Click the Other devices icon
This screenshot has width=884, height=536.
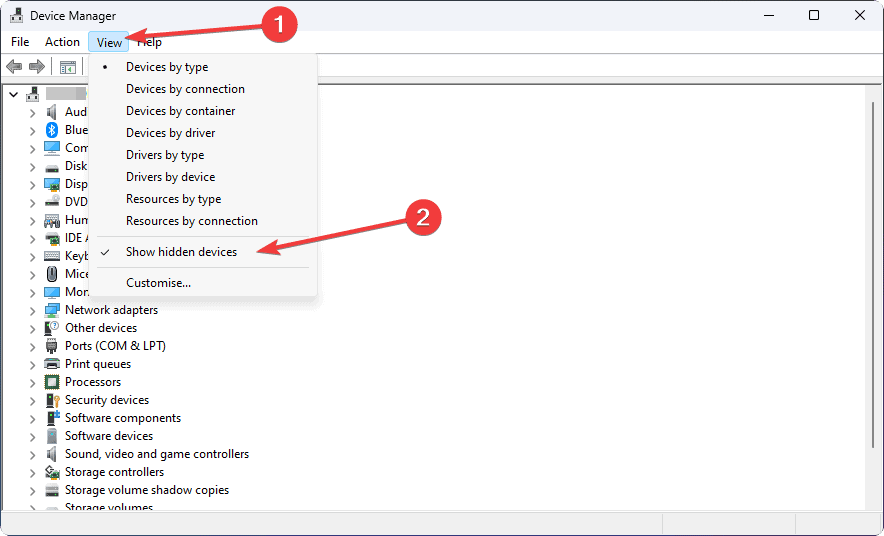click(52, 328)
